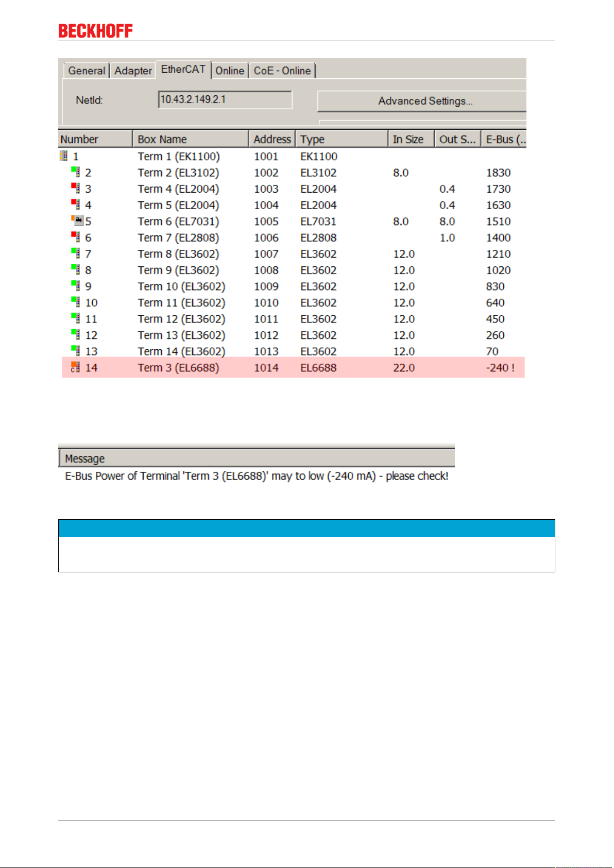Click address '1005' in the table

266,222
